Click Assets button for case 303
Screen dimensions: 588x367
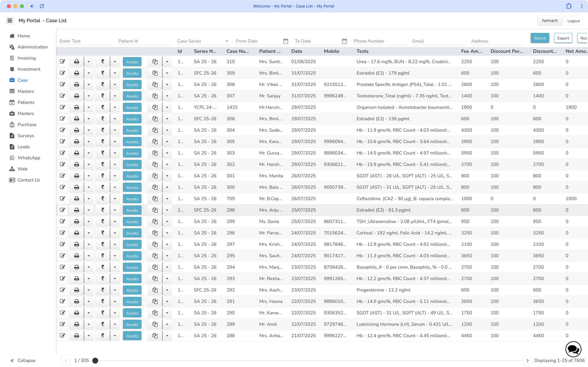(132, 153)
